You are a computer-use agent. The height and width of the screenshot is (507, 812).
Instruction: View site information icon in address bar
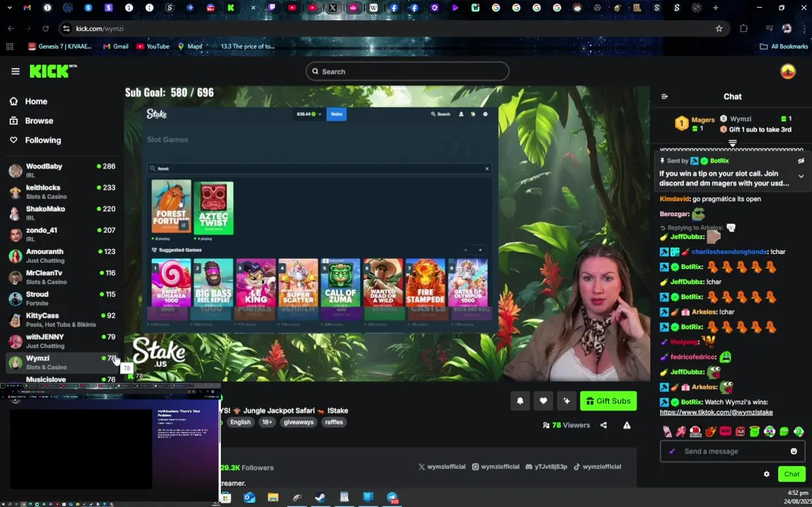pos(66,28)
